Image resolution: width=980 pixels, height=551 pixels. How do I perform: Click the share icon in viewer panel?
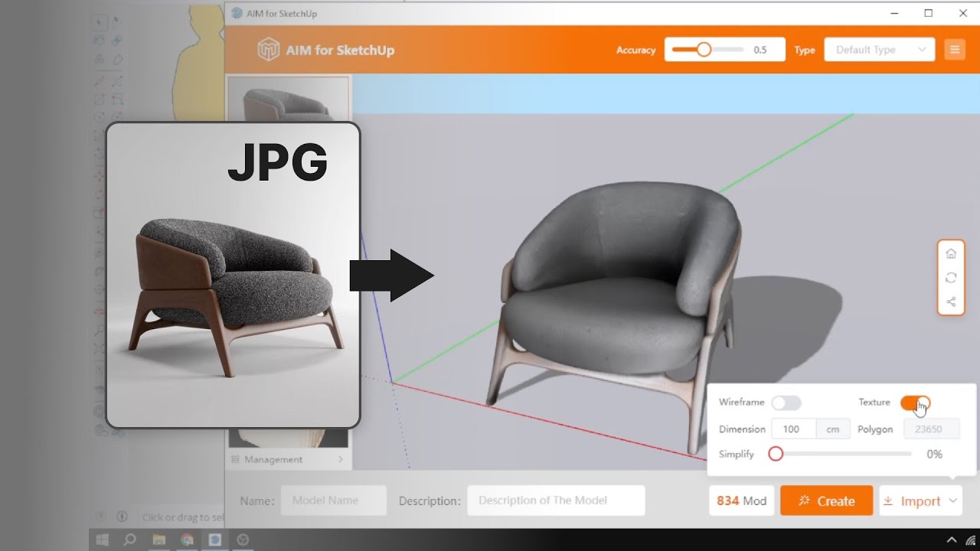(x=951, y=302)
